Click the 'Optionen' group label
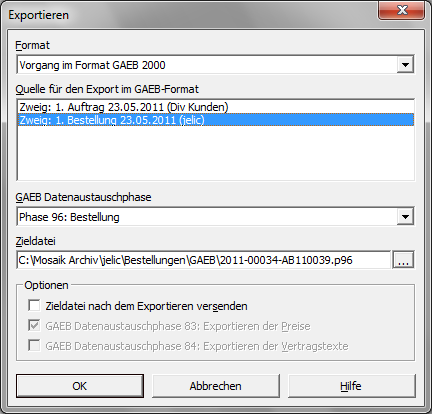432x414 pixels. pyautogui.click(x=46, y=285)
